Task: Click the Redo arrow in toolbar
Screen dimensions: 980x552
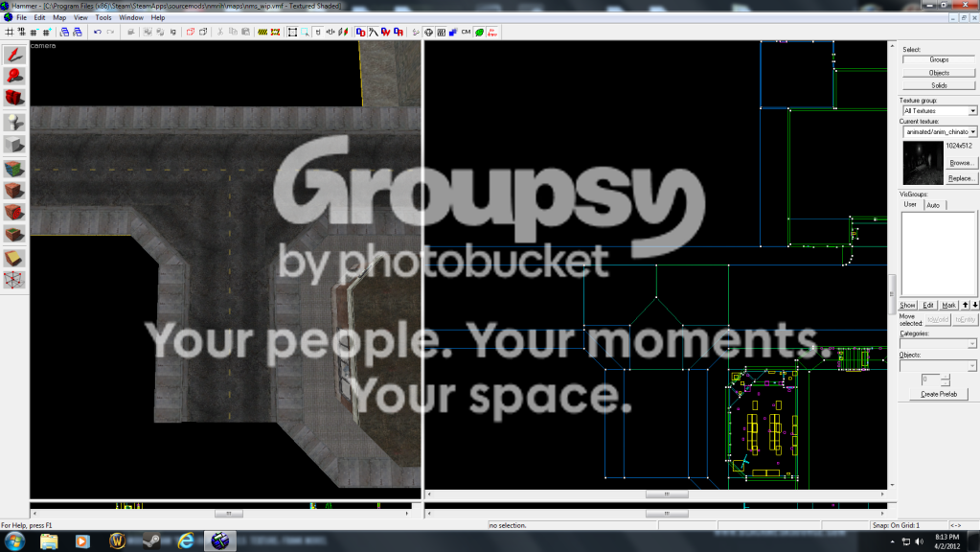Action: (x=110, y=32)
